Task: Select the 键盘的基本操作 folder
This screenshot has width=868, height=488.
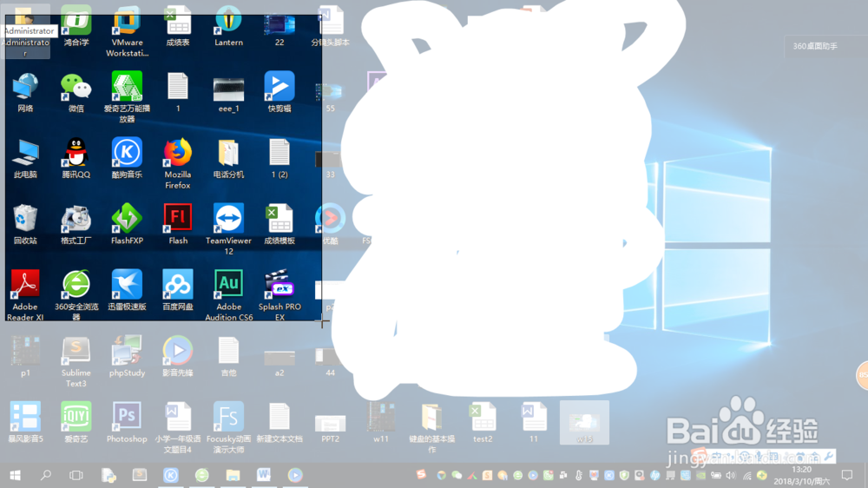Action: 431,427
